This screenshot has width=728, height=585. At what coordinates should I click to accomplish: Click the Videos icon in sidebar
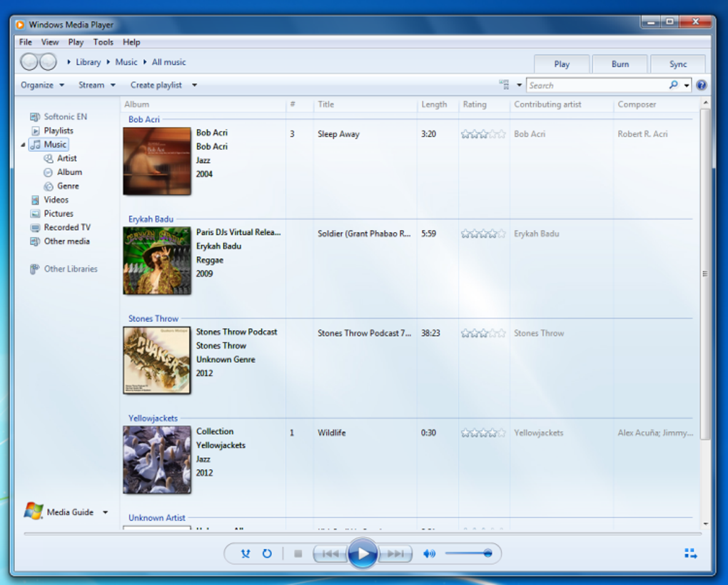[x=35, y=200]
